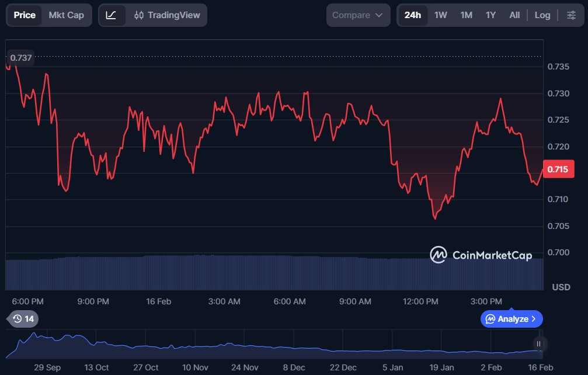Switch chart to Mkt Cap view
This screenshot has width=588, height=375.
pyautogui.click(x=66, y=15)
